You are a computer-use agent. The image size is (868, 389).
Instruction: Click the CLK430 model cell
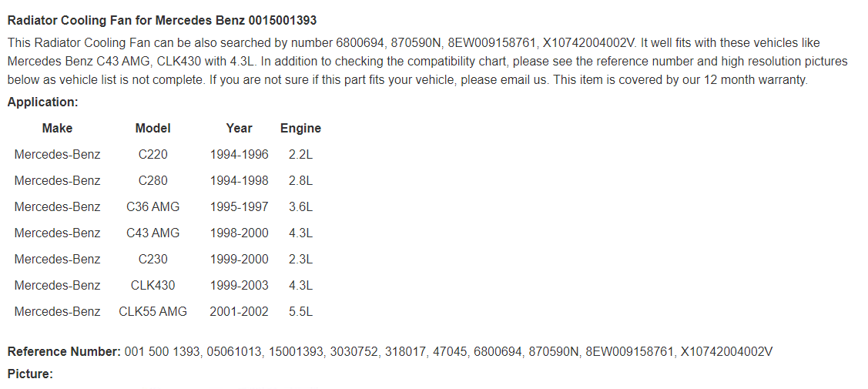click(152, 286)
